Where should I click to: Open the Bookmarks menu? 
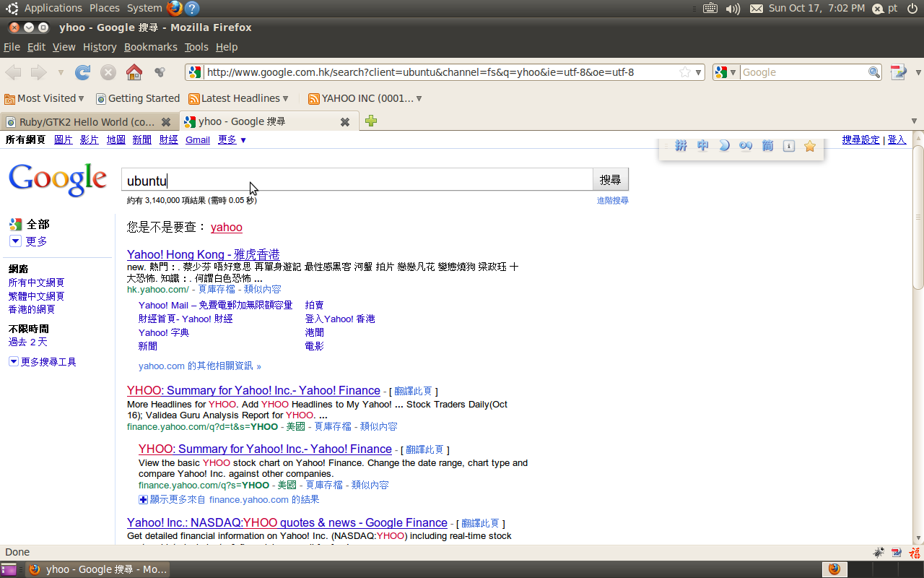[150, 47]
